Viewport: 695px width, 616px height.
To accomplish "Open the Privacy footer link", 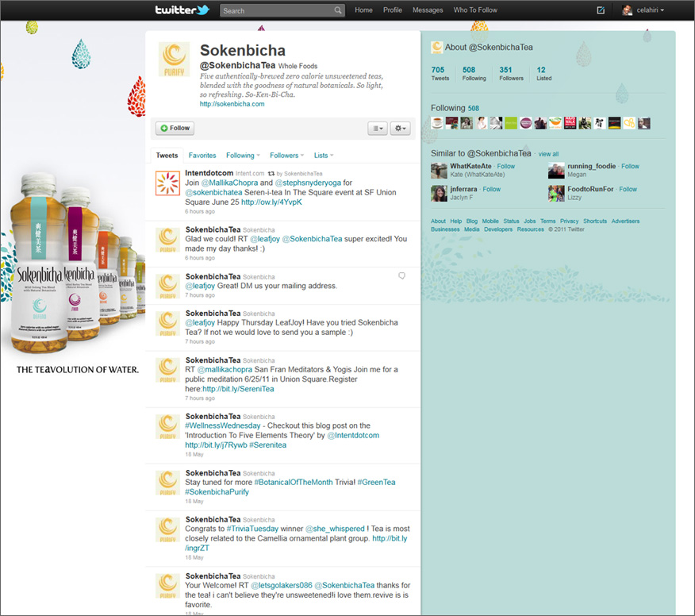I will 569,221.
